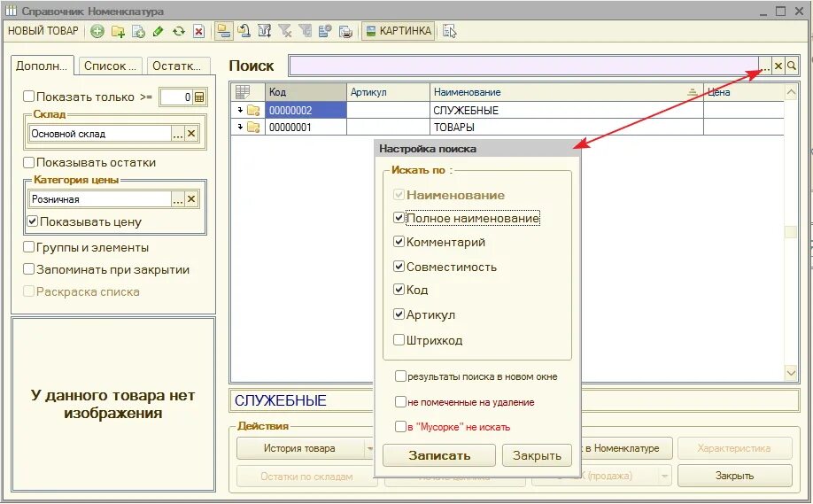Click the table column settings icon in header
The image size is (813, 504).
pyautogui.click(x=243, y=92)
